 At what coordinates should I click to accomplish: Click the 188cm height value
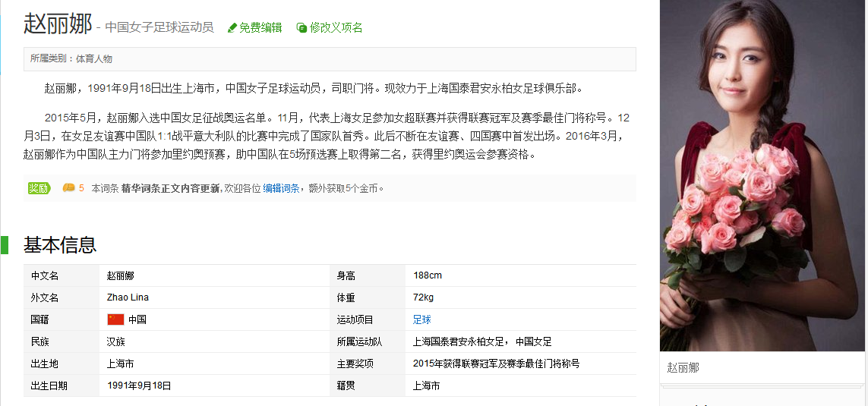(x=428, y=275)
